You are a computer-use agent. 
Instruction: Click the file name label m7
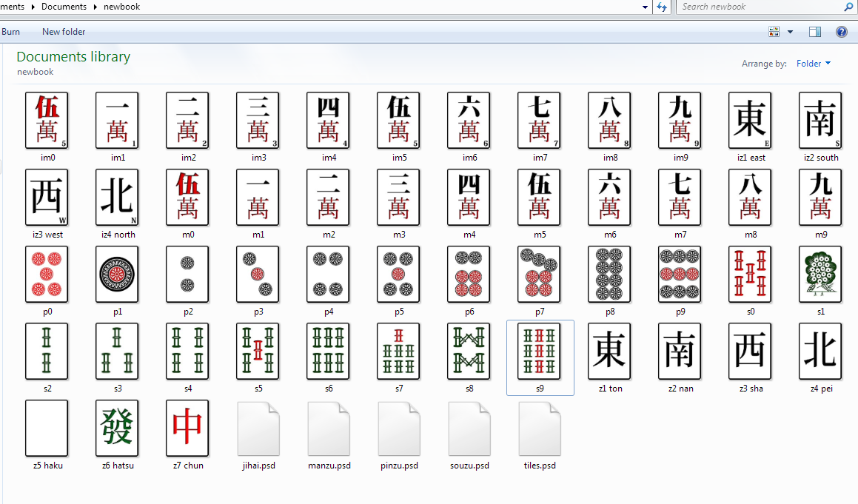(680, 234)
